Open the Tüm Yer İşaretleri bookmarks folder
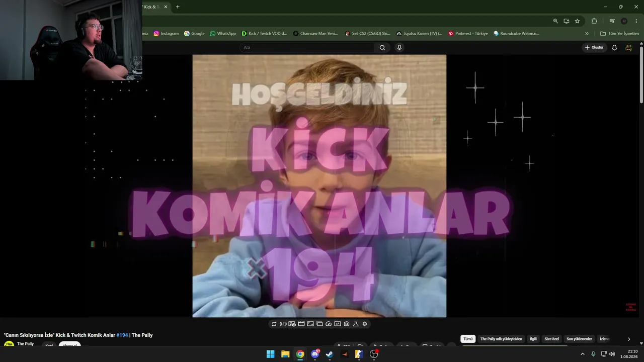Viewport: 644px width, 362px height. tap(619, 34)
